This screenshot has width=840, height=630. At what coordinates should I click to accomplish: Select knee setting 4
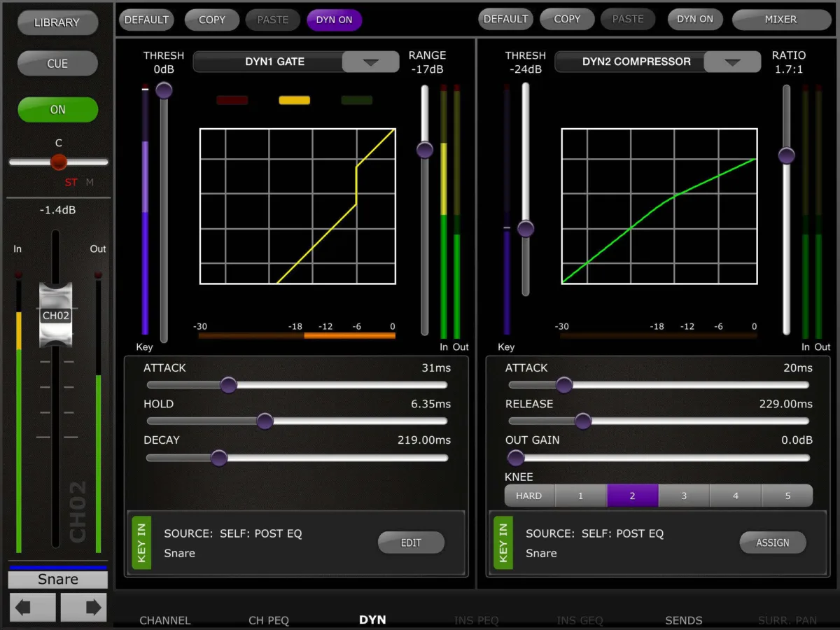pyautogui.click(x=736, y=496)
